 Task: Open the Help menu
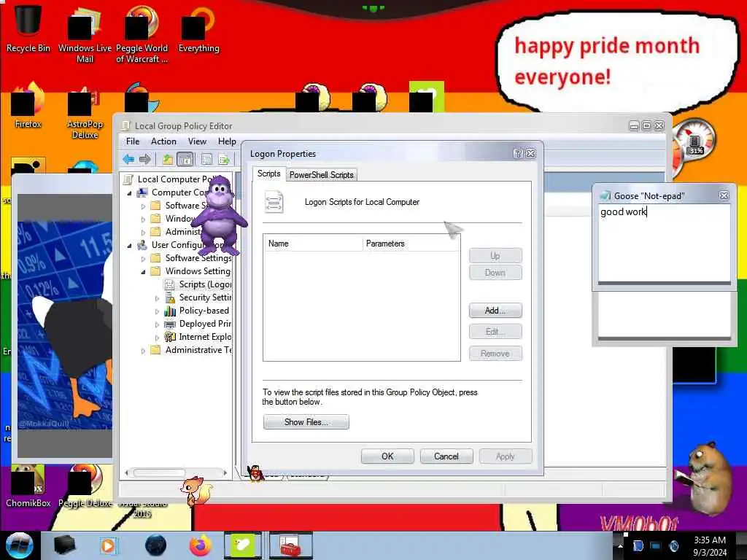point(227,141)
